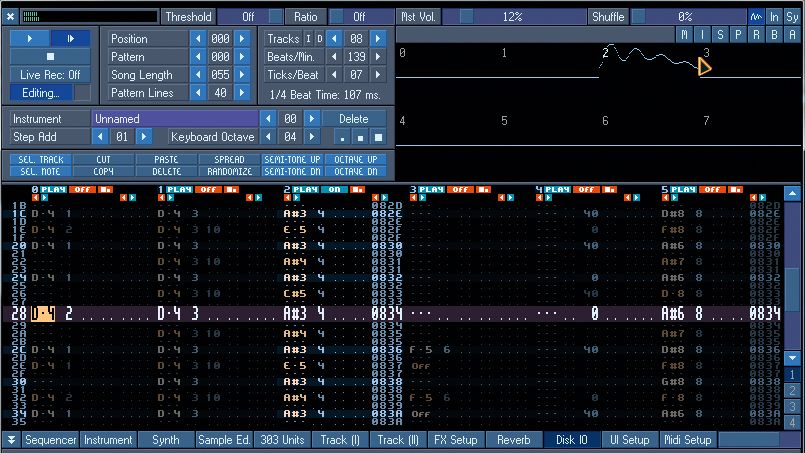Click the SEMI-TONE UP button
This screenshot has height=453, width=805.
point(291,159)
